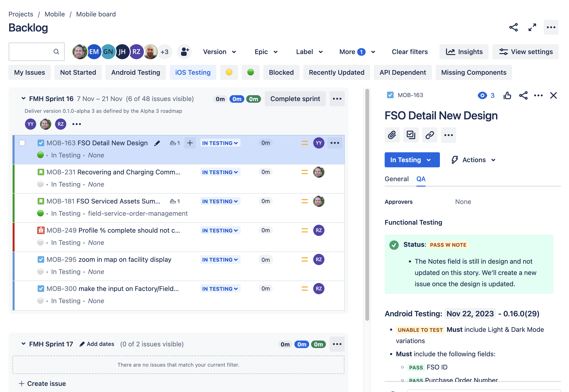Toggle watch on MOB-163 eye icon

click(482, 96)
